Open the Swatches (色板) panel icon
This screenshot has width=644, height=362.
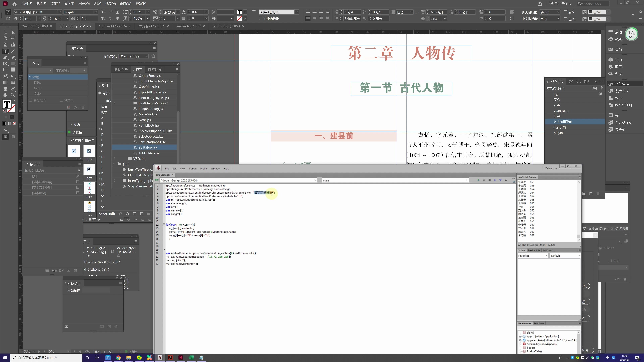click(611, 49)
